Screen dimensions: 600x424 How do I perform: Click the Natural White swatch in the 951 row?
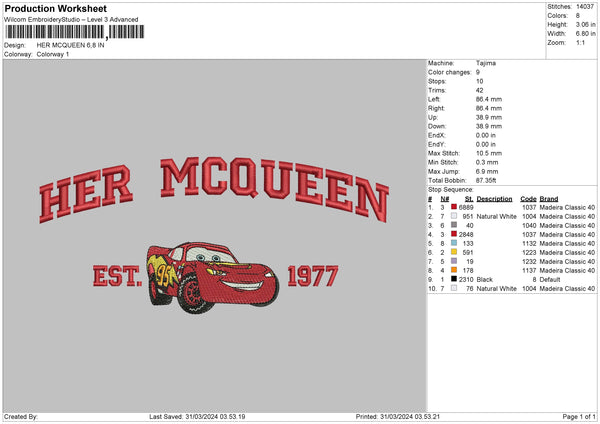(454, 216)
